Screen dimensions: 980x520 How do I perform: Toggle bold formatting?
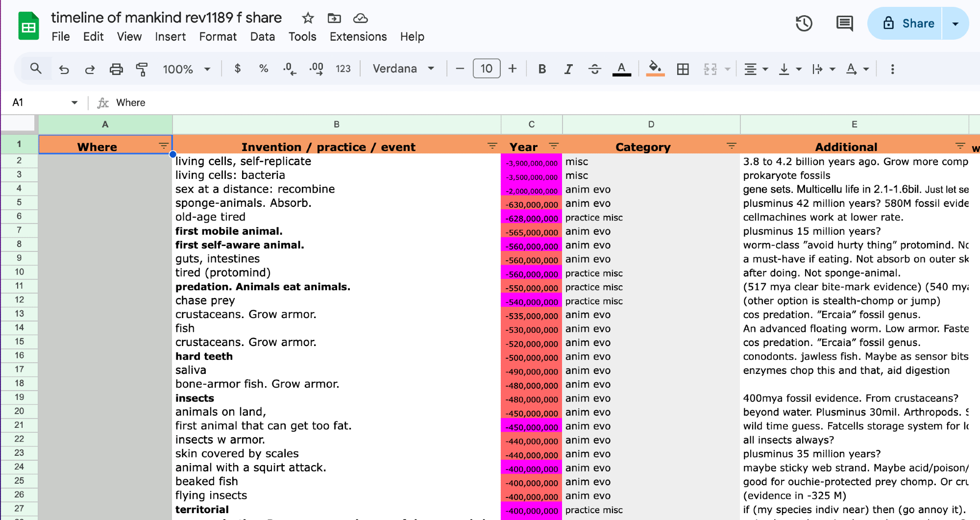542,69
